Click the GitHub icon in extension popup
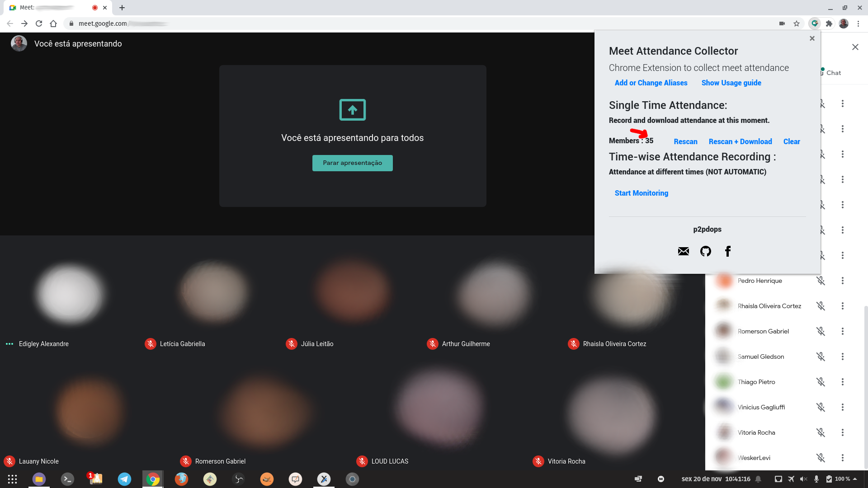The height and width of the screenshot is (488, 868). click(705, 251)
